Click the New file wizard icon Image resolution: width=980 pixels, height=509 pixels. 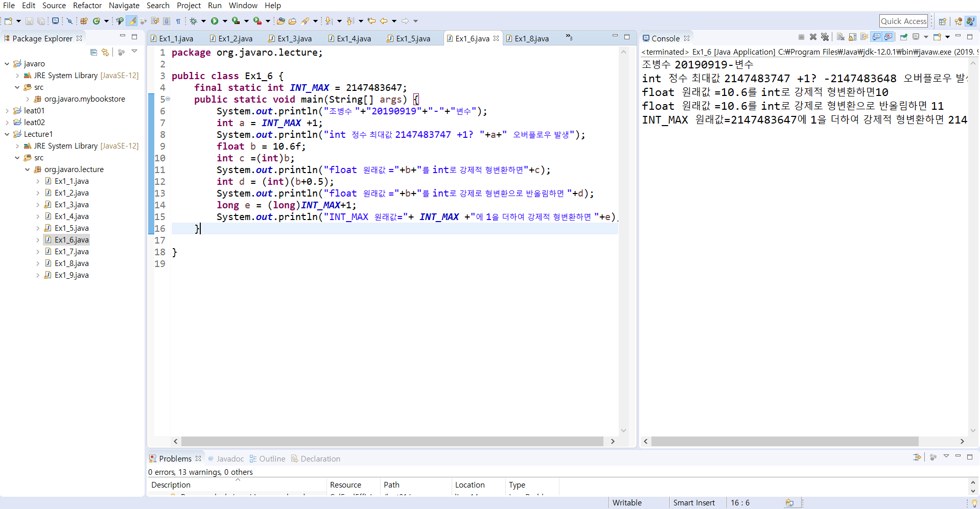8,21
